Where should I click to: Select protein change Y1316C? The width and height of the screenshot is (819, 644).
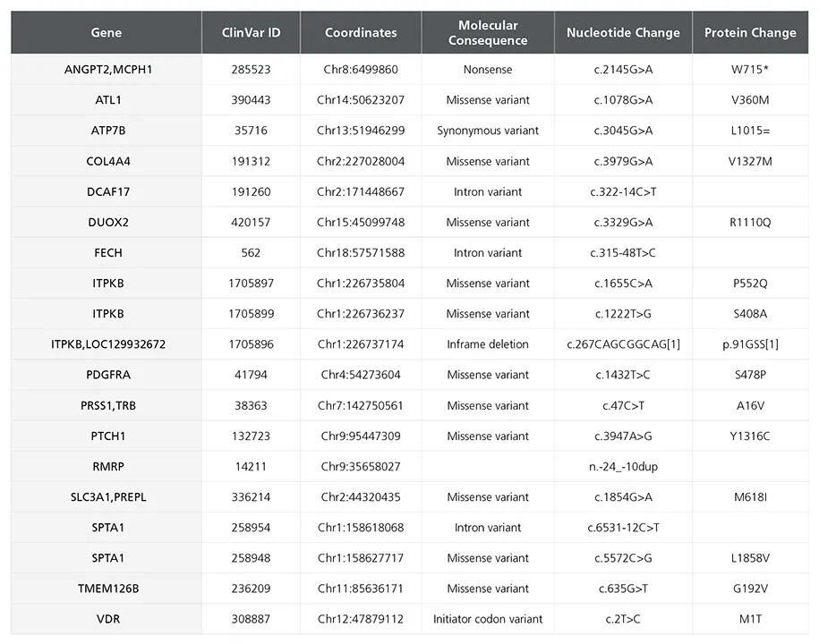pos(750,436)
